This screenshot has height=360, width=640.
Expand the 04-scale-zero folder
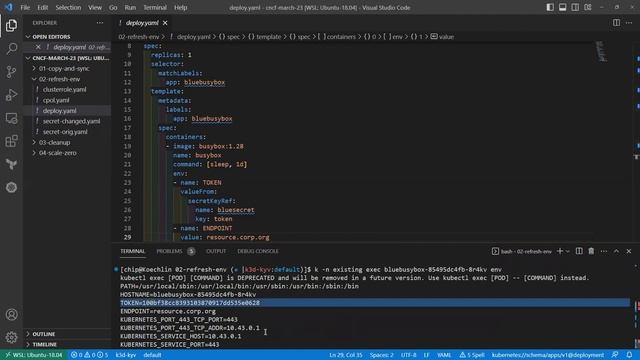pos(58,153)
